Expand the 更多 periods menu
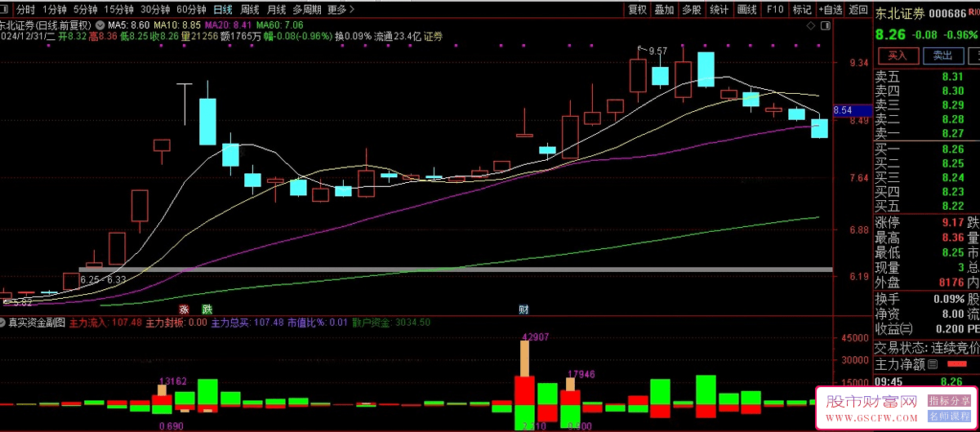Viewport: 980px width, 432px height. tap(340, 10)
